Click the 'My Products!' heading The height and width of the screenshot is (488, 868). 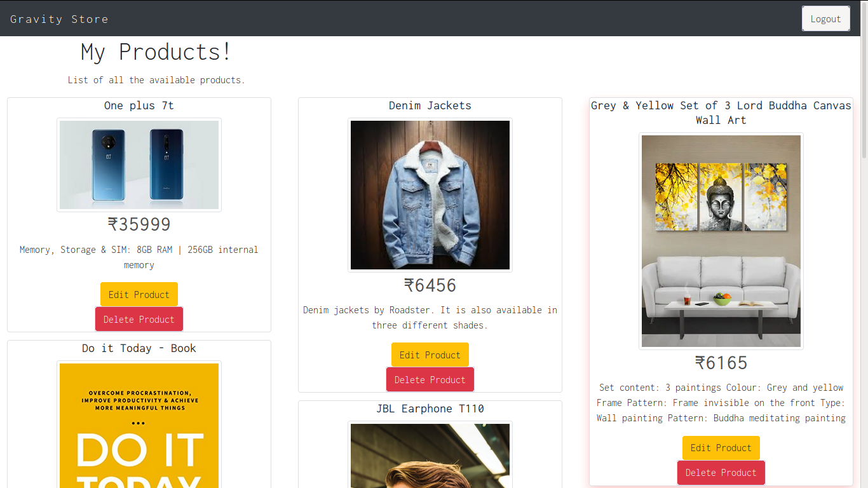156,52
